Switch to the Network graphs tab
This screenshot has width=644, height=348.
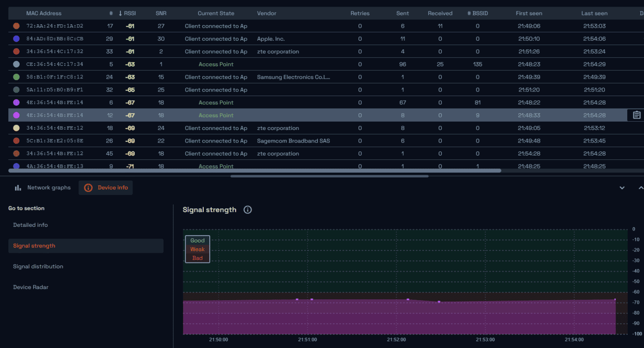(x=49, y=187)
